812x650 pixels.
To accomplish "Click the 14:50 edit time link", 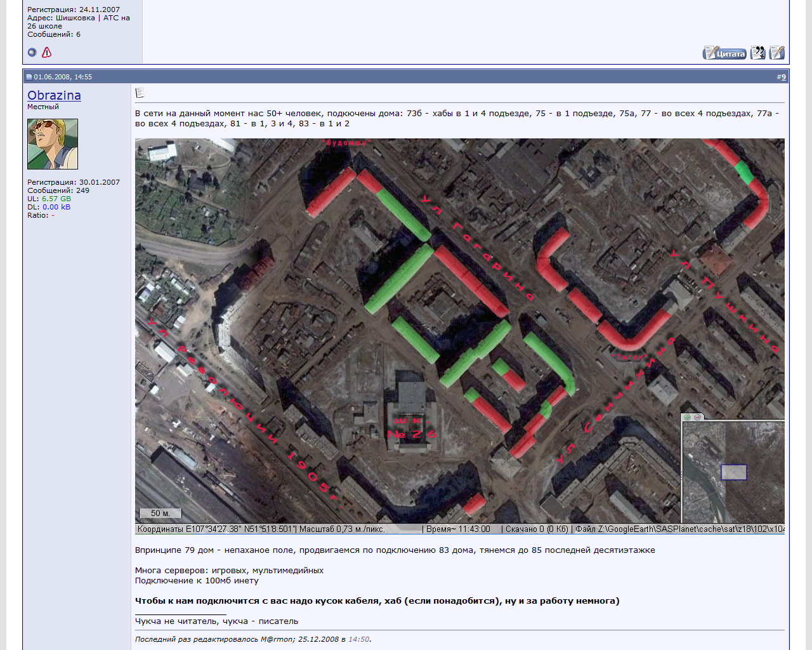I will [358, 639].
